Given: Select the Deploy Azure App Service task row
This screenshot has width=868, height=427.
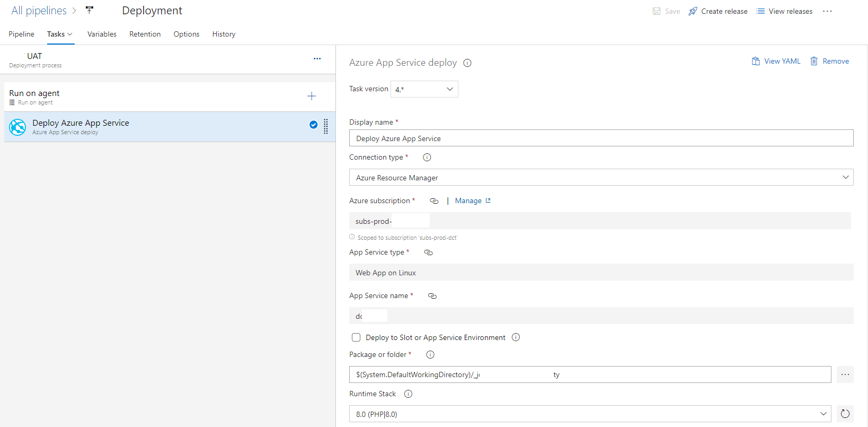Looking at the screenshot, I should 170,127.
